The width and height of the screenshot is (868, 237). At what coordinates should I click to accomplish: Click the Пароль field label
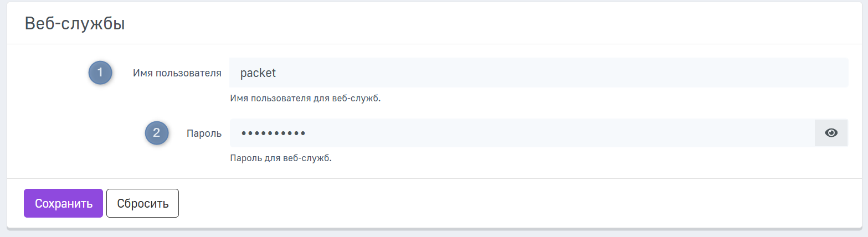pyautogui.click(x=204, y=133)
